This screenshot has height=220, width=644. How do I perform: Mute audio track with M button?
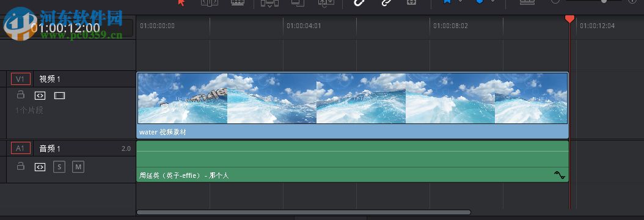(x=78, y=167)
